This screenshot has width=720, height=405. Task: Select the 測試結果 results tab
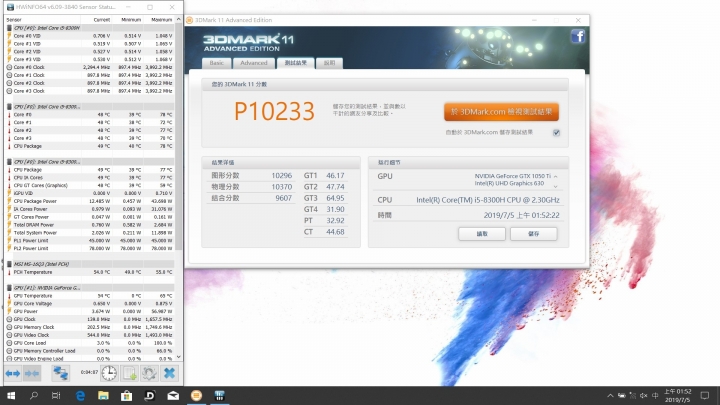(x=296, y=63)
